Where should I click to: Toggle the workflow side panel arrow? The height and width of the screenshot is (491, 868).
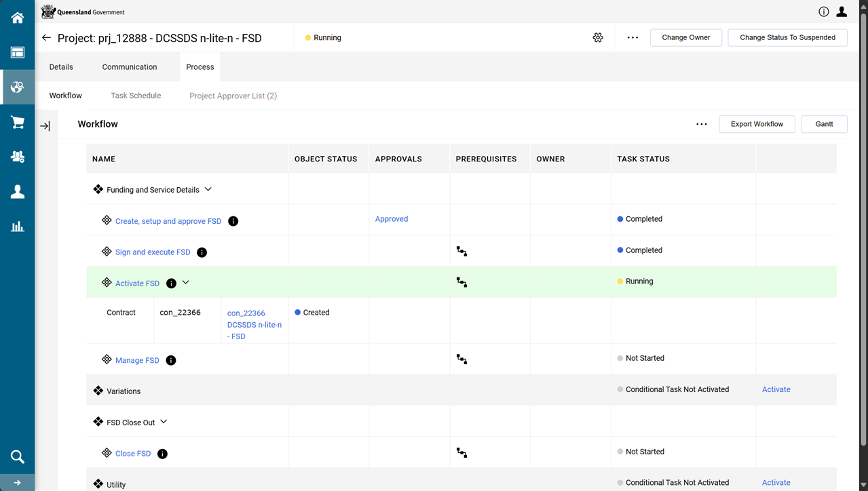point(45,126)
